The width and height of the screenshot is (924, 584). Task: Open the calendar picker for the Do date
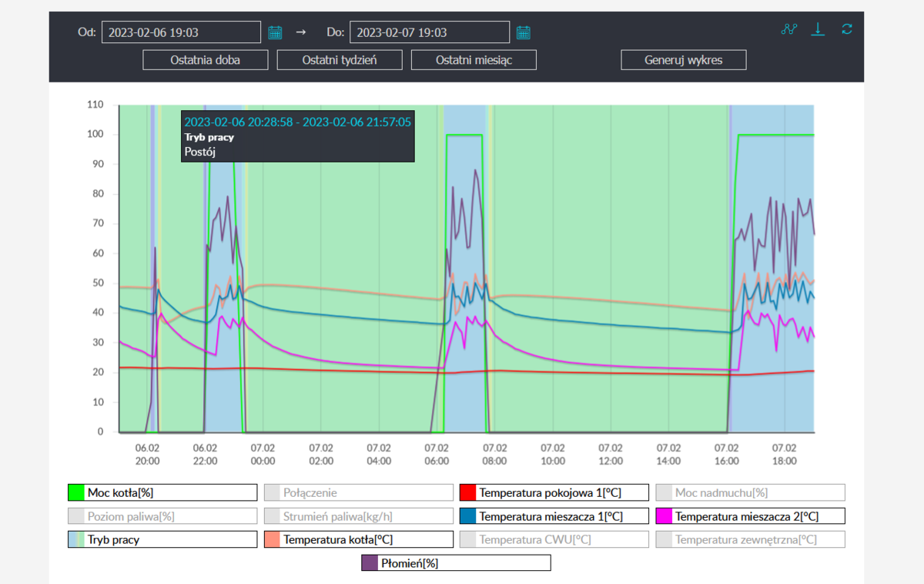[x=524, y=32]
